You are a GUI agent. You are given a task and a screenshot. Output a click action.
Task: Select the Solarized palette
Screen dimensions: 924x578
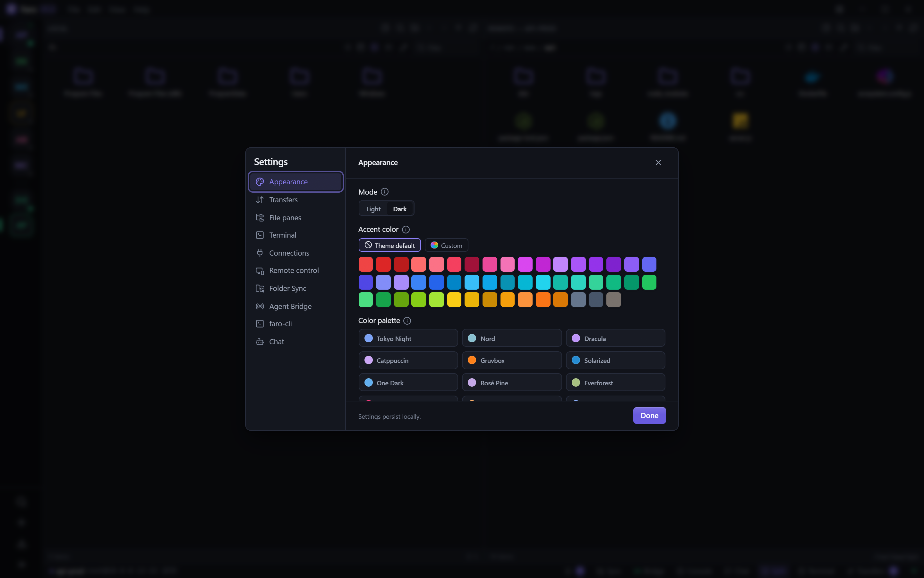point(615,361)
